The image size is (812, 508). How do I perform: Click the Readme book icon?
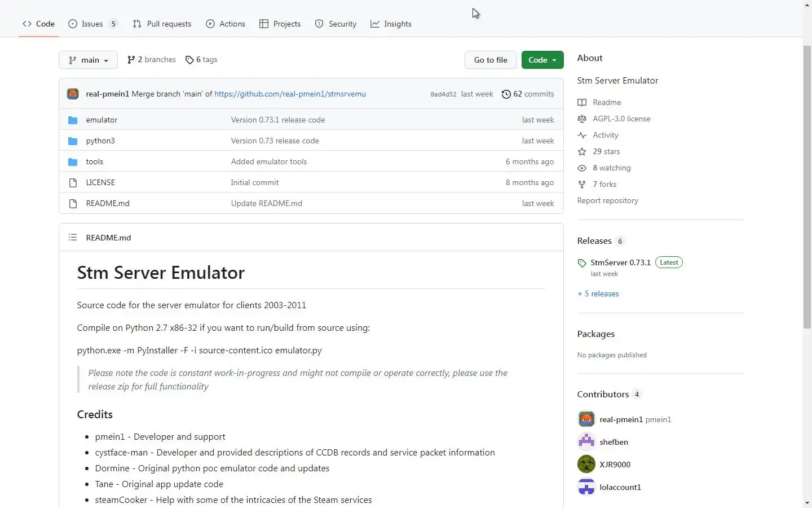point(582,102)
